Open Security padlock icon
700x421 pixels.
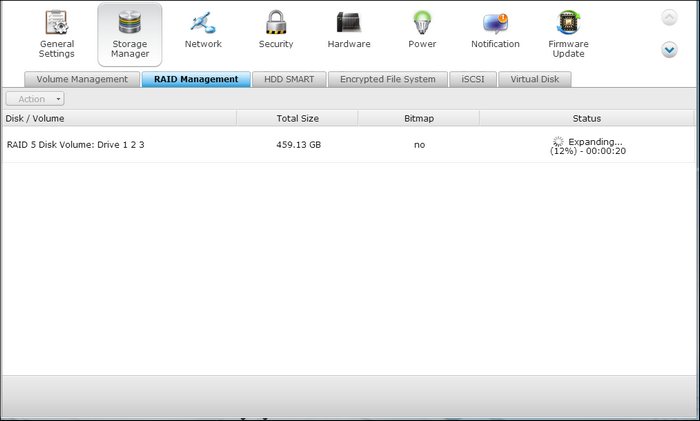pos(276,25)
